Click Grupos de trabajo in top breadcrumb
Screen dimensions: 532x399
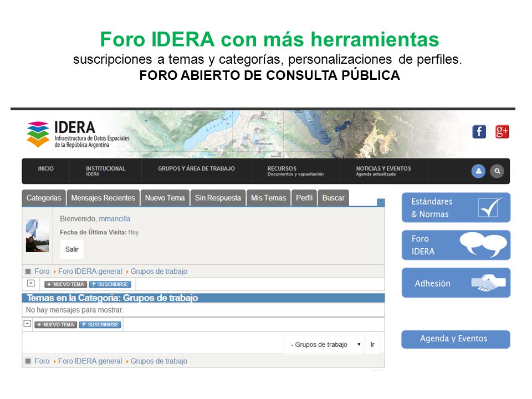(x=159, y=272)
